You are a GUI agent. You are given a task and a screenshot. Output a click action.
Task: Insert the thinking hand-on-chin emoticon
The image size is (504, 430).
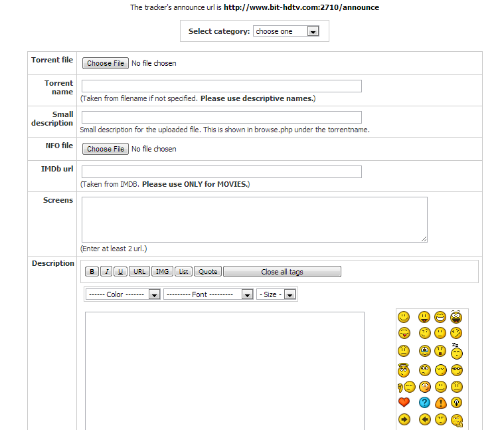click(457, 420)
